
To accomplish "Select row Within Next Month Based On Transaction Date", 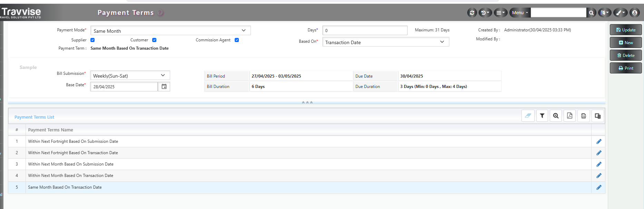I will pyautogui.click(x=306, y=176).
